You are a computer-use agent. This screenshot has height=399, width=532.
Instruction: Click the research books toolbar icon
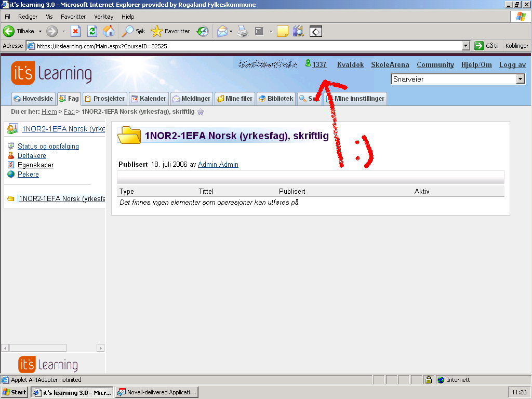coord(299,31)
